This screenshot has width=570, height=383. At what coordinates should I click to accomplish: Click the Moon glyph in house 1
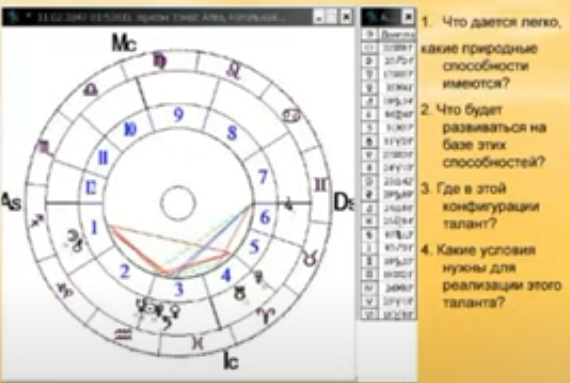[x=72, y=236]
